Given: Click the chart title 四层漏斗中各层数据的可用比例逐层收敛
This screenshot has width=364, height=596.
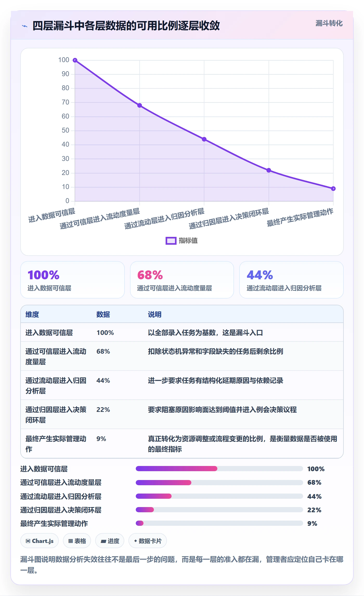Looking at the screenshot, I should click(126, 26).
